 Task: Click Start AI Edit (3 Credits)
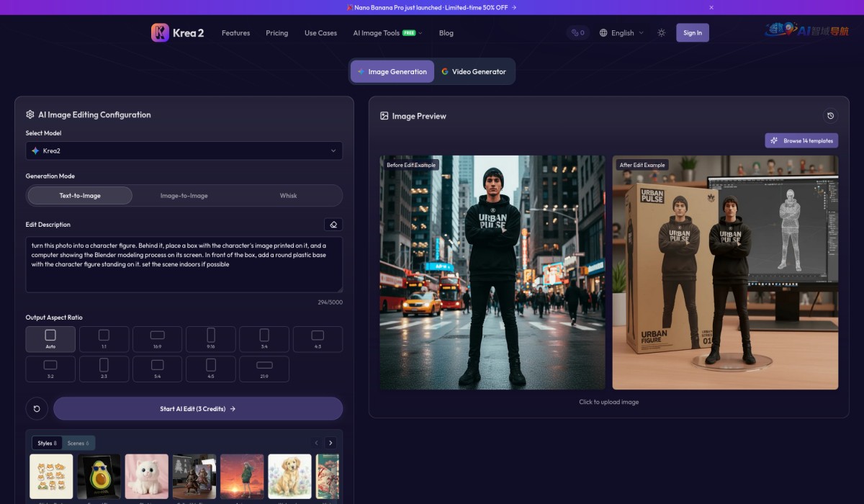(x=198, y=409)
